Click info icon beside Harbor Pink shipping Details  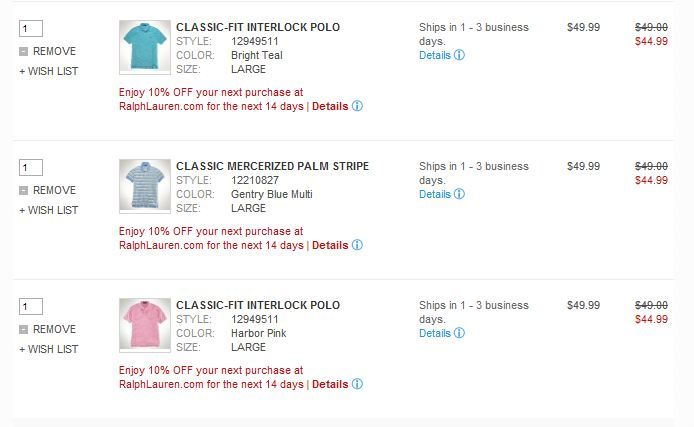(x=459, y=334)
